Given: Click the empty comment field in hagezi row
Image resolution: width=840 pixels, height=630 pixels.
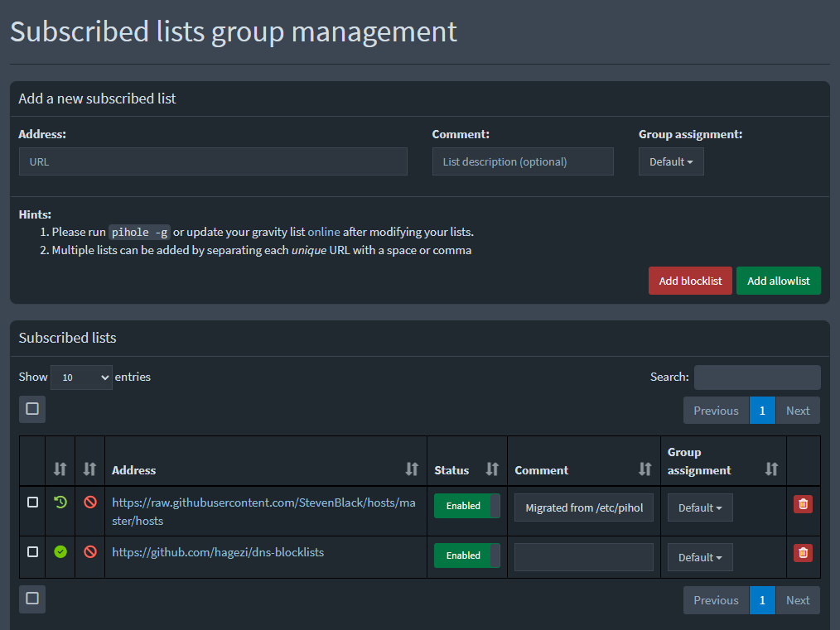Looking at the screenshot, I should pyautogui.click(x=584, y=557).
